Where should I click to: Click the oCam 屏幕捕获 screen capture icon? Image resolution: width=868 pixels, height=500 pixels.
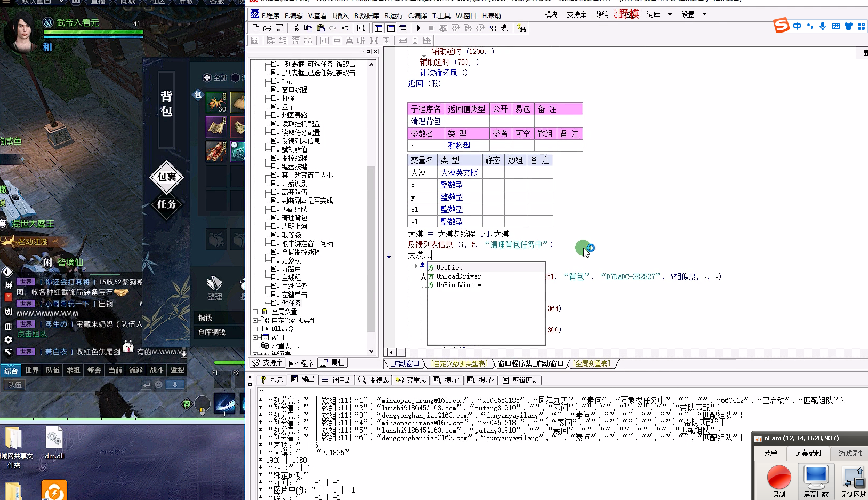point(816,477)
